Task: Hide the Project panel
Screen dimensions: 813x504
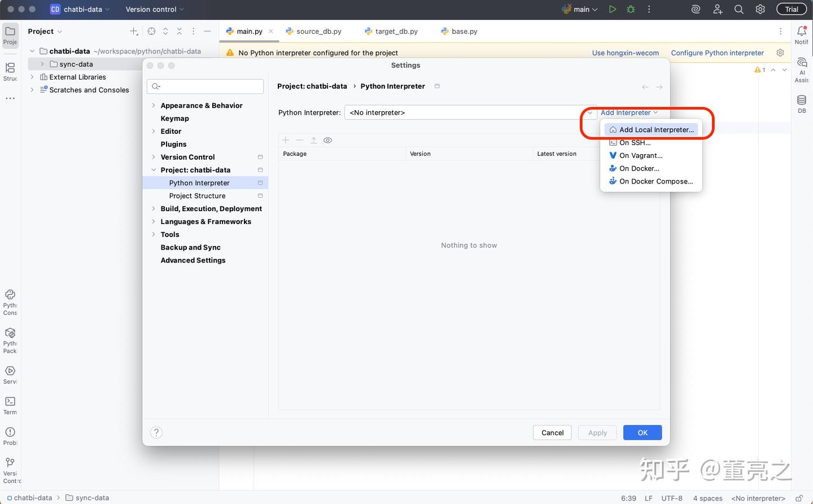Action: 207,32
